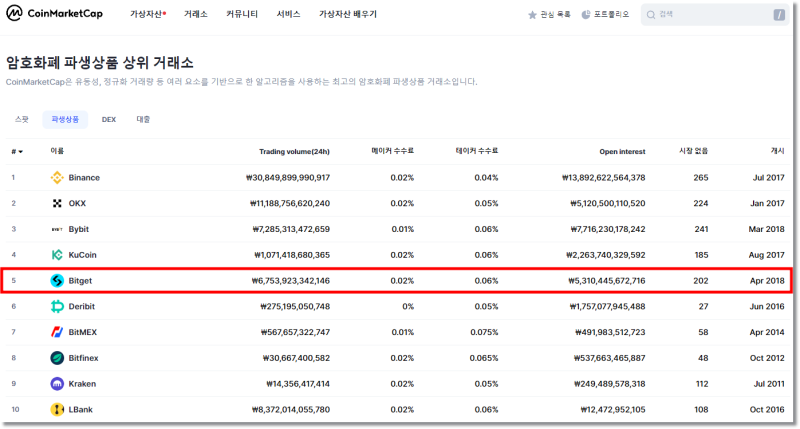800x429 pixels.
Task: Sort by 이름 column header
Action: click(x=57, y=151)
